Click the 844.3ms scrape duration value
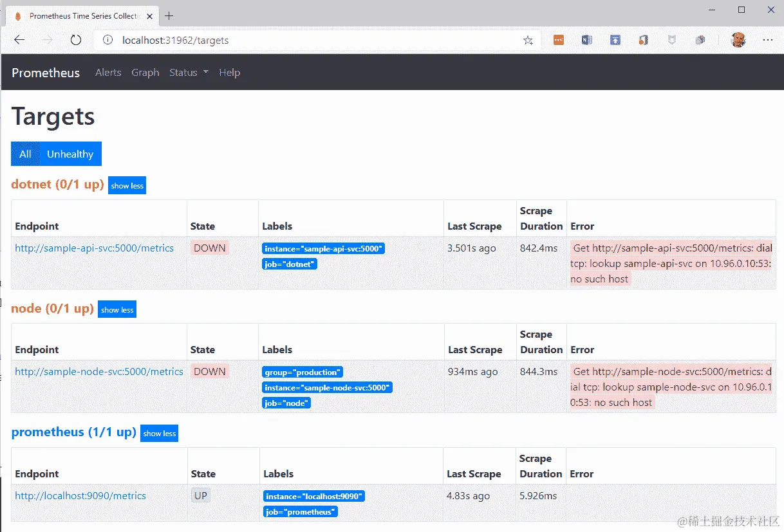 [539, 371]
